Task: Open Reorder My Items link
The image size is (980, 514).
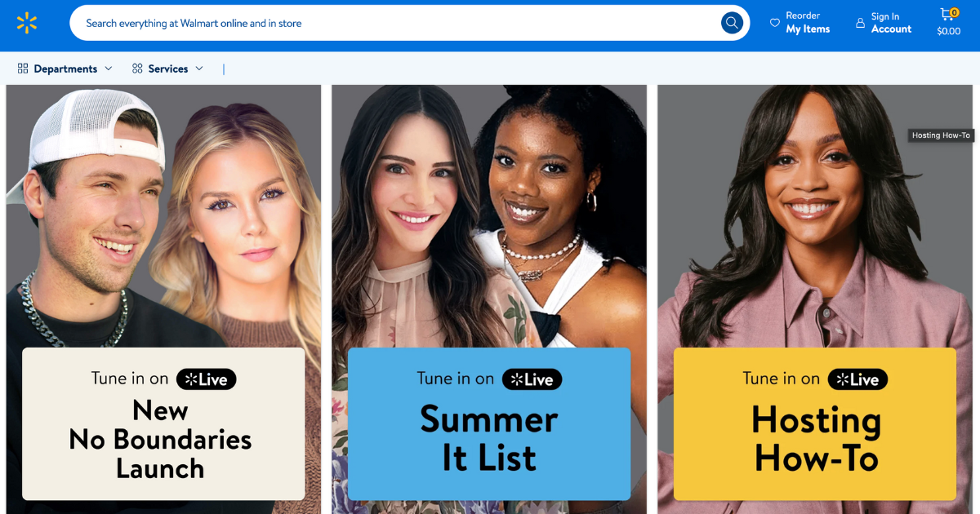Action: click(x=800, y=23)
